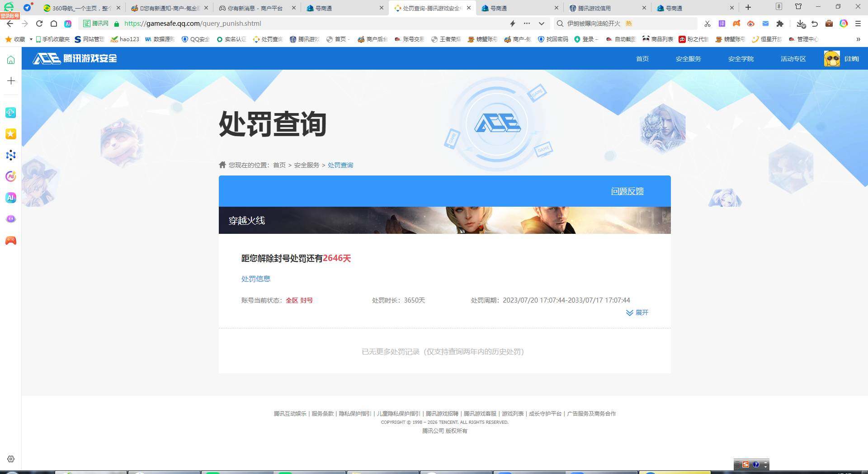Reload the page with refresh icon
Viewport: 868px width, 474px height.
pos(39,24)
